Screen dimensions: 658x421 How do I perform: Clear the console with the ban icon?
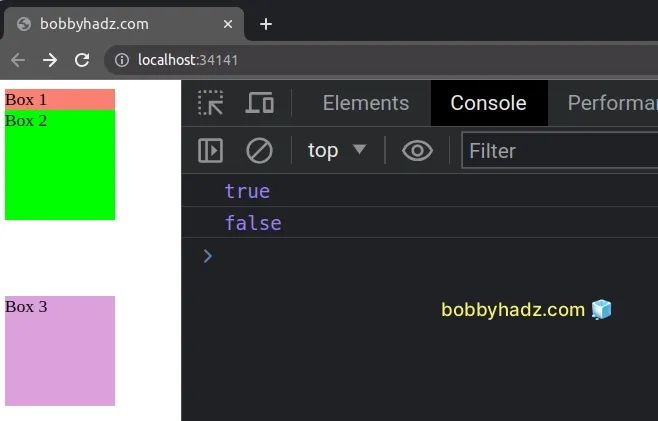tap(259, 151)
